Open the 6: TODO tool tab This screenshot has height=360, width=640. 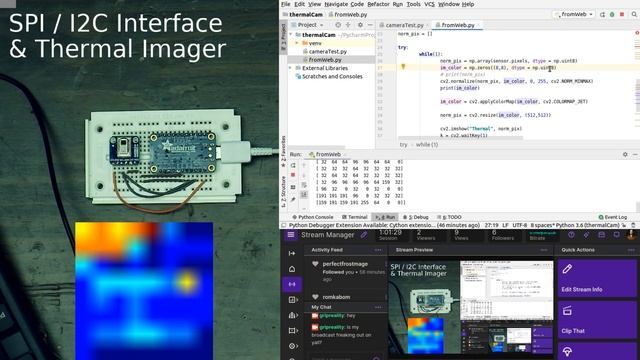449,217
